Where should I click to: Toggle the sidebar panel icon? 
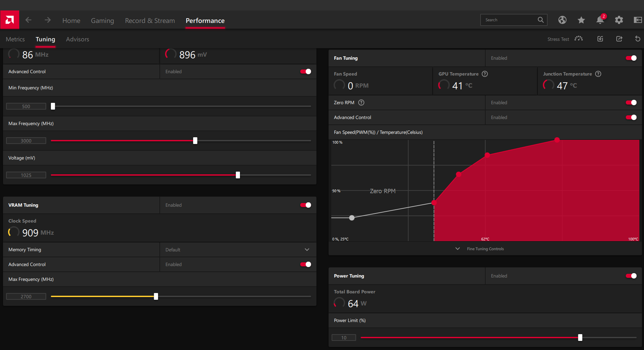638,20
